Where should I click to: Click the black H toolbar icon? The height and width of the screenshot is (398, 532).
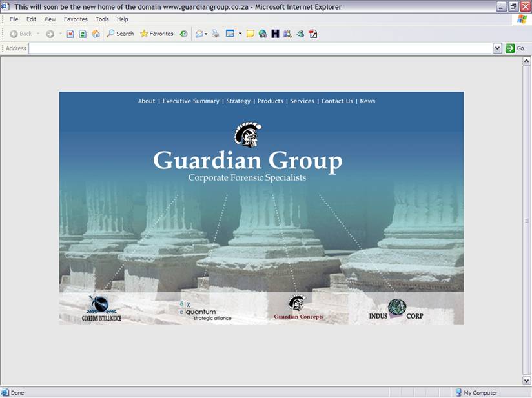pyautogui.click(x=275, y=34)
